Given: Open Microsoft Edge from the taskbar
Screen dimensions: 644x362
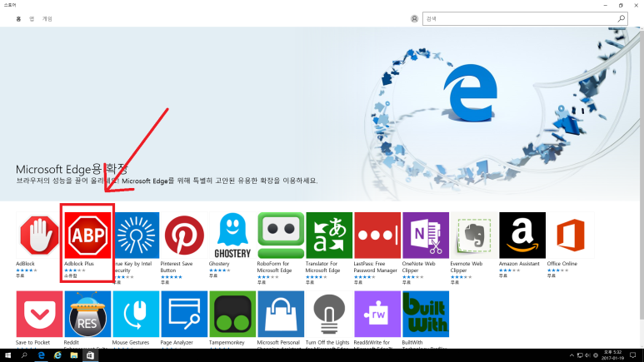Looking at the screenshot, I should point(41,355).
